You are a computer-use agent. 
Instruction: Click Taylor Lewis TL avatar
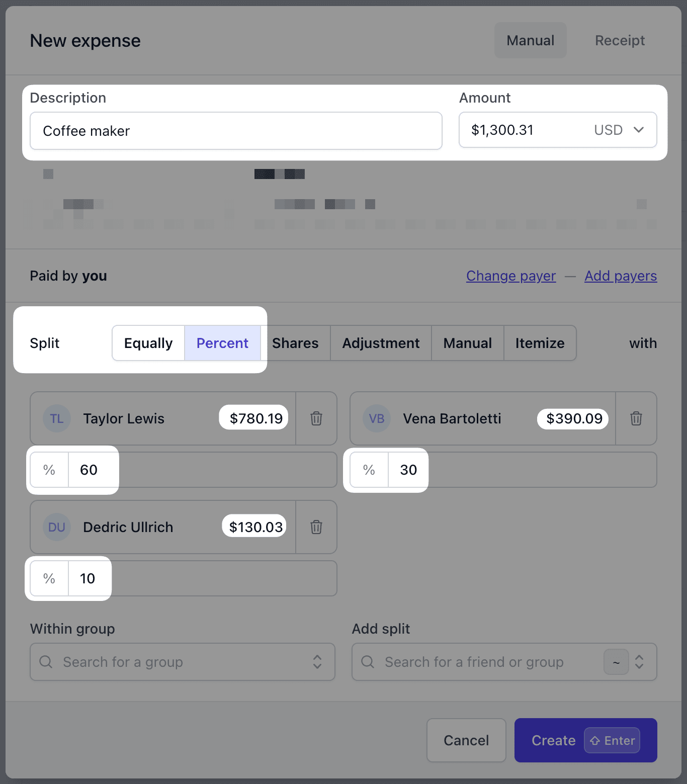(56, 418)
